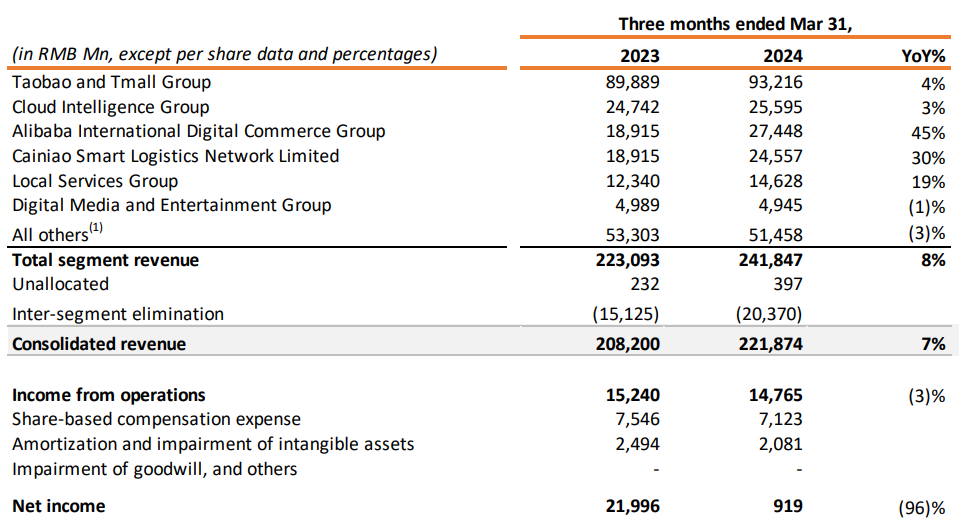Click Taobao and Tmall 2023 value 89,889

point(632,82)
